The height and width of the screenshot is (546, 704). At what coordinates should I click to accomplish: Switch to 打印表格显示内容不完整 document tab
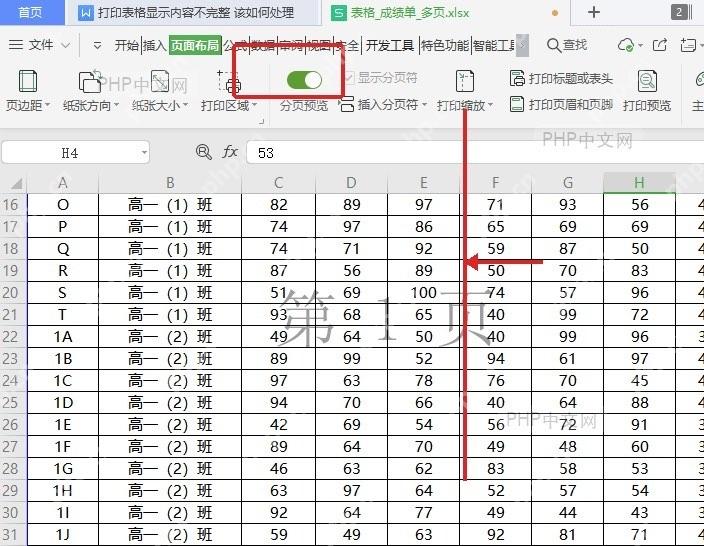pos(193,13)
